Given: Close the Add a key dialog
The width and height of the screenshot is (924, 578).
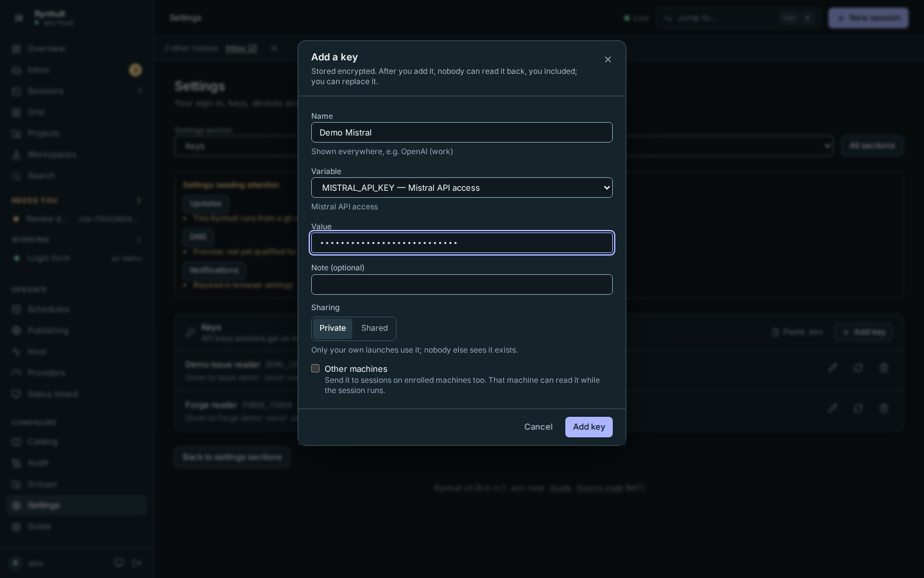Looking at the screenshot, I should tap(608, 60).
